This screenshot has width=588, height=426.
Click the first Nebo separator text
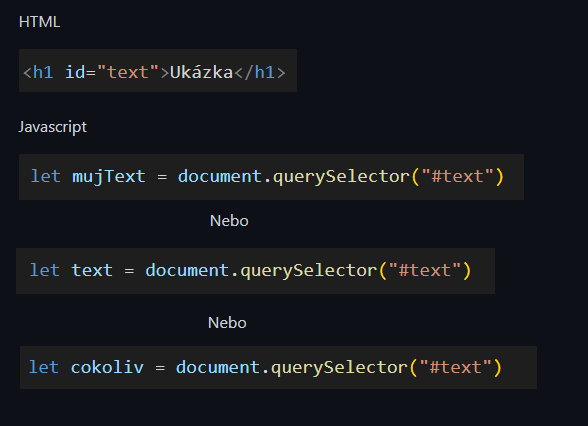229,220
